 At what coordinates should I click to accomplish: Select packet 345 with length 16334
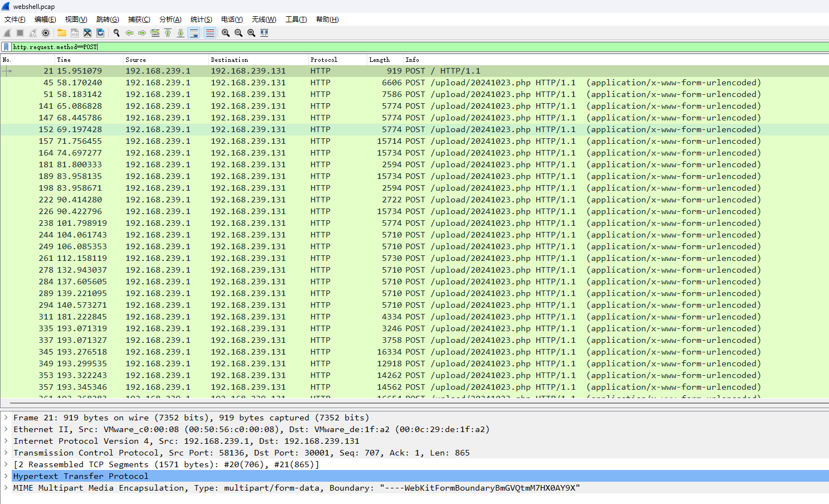(414, 352)
